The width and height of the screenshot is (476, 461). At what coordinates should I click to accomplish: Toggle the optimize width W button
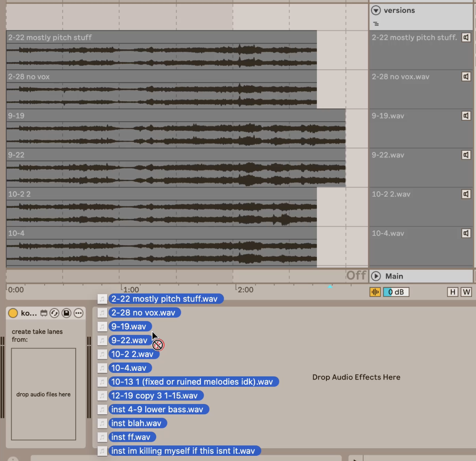(x=466, y=292)
